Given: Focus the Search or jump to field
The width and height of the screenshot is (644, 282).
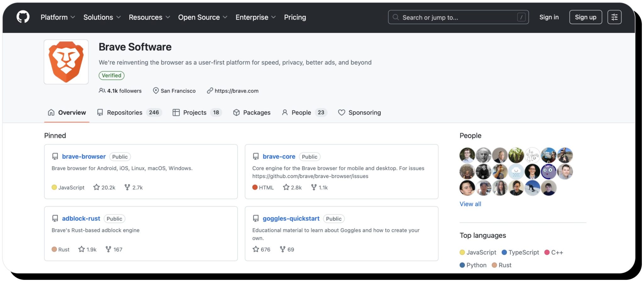Looking at the screenshot, I should pos(458,17).
